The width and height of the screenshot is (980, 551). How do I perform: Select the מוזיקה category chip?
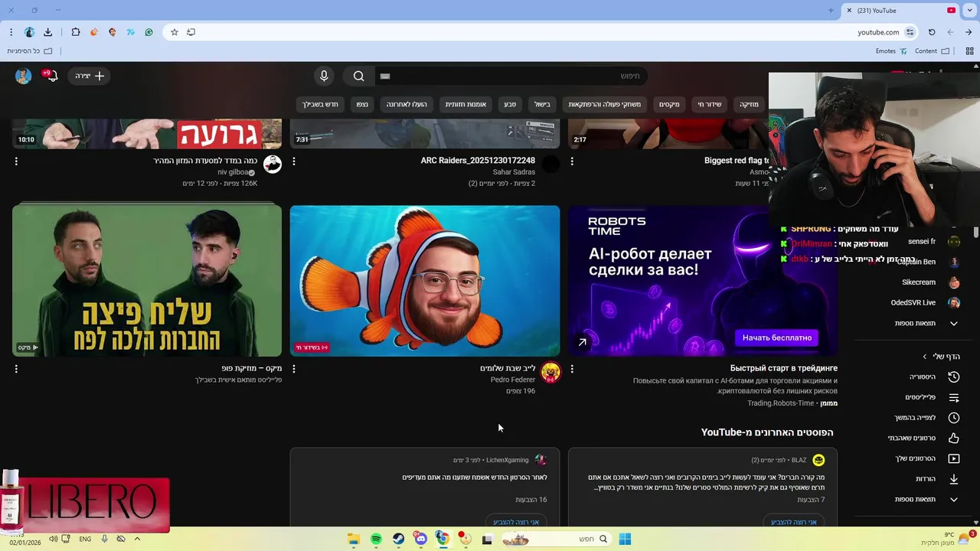click(749, 104)
